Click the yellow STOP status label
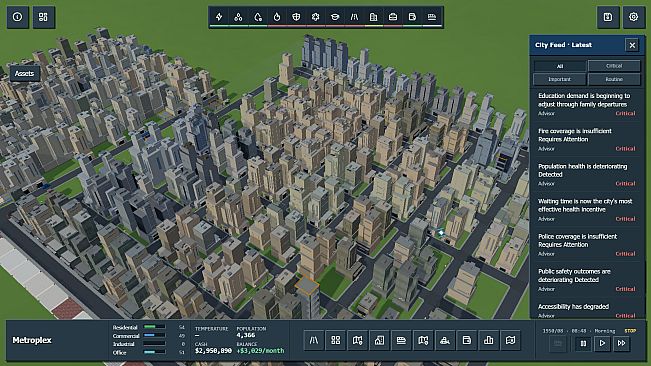This screenshot has width=651, height=366. 630,331
